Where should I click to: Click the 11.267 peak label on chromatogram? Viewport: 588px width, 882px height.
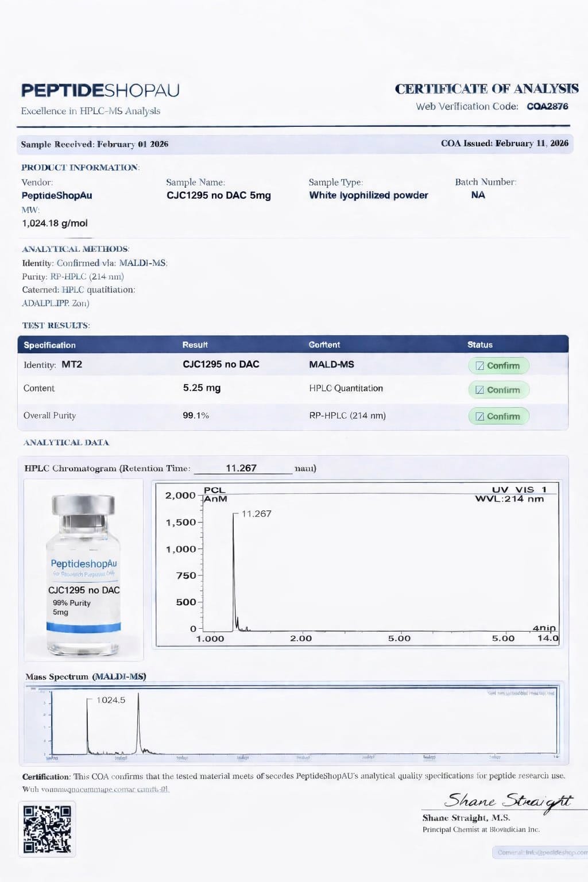click(256, 513)
